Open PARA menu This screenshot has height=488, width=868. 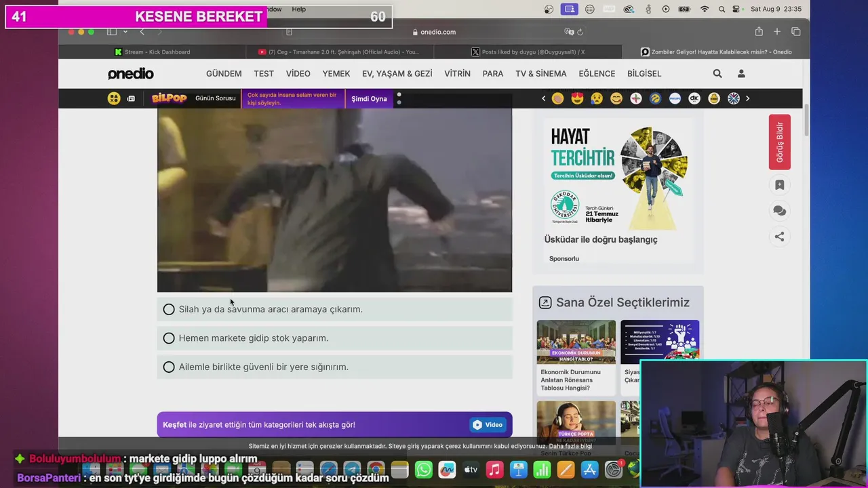(493, 74)
